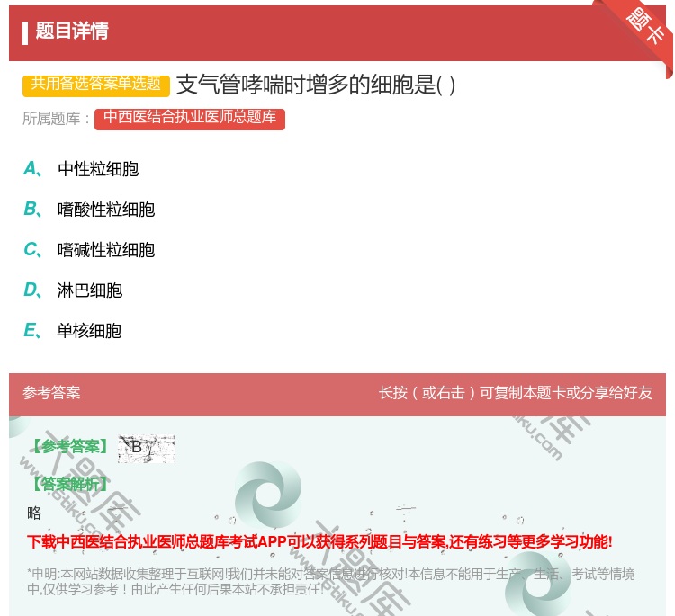
Task: Click the 题目详情 header title
Action: pyautogui.click(x=72, y=31)
